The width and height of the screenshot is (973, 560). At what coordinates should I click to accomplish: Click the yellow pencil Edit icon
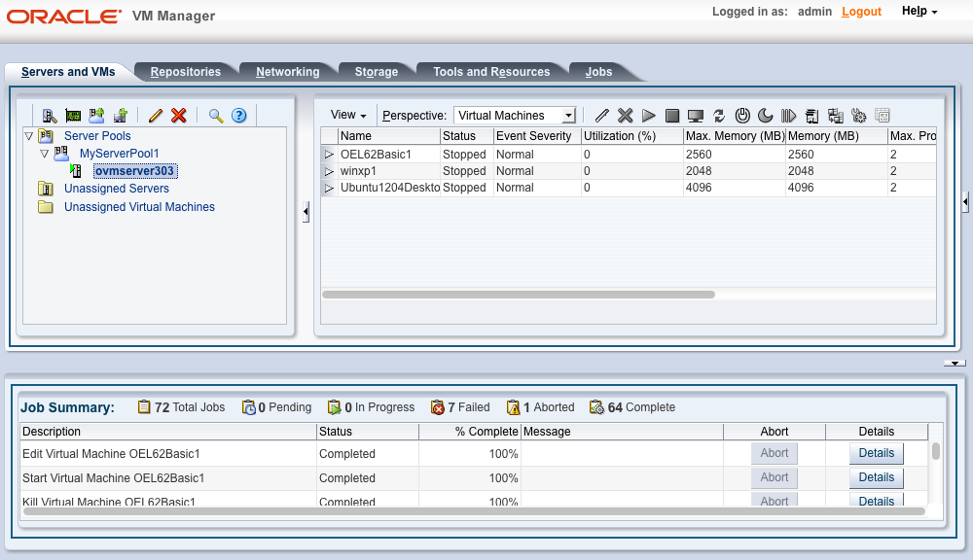[156, 116]
